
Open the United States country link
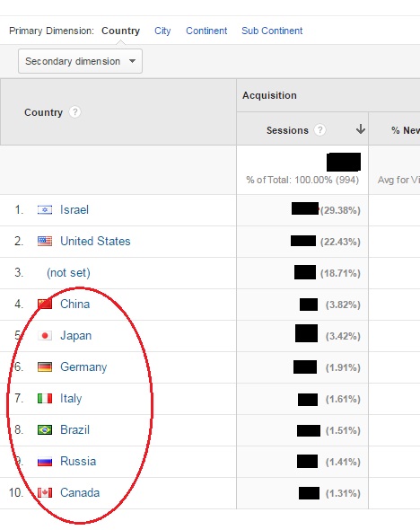pos(95,241)
